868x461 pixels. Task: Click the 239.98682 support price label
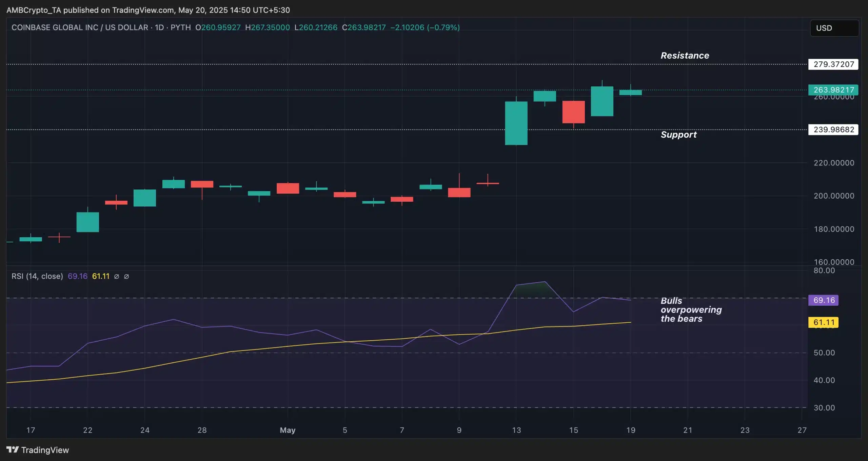coord(833,129)
